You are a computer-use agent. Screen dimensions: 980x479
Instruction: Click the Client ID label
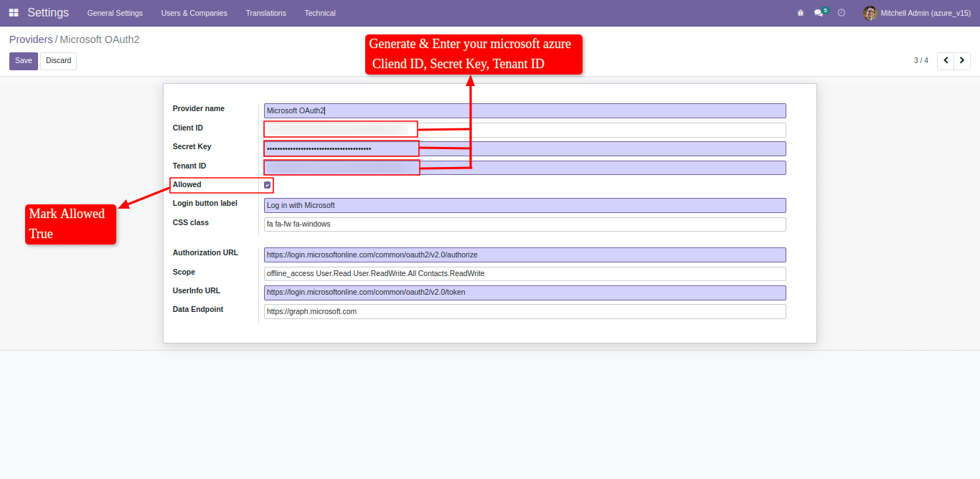coord(188,128)
